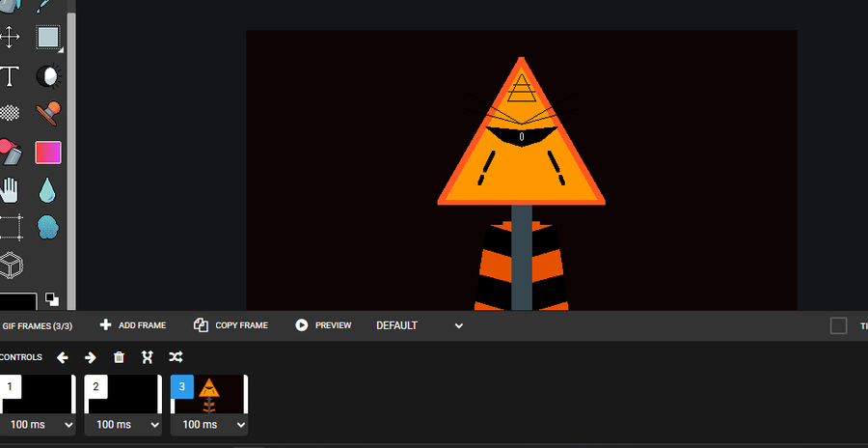Select the Clone Stamp tool

point(49,113)
